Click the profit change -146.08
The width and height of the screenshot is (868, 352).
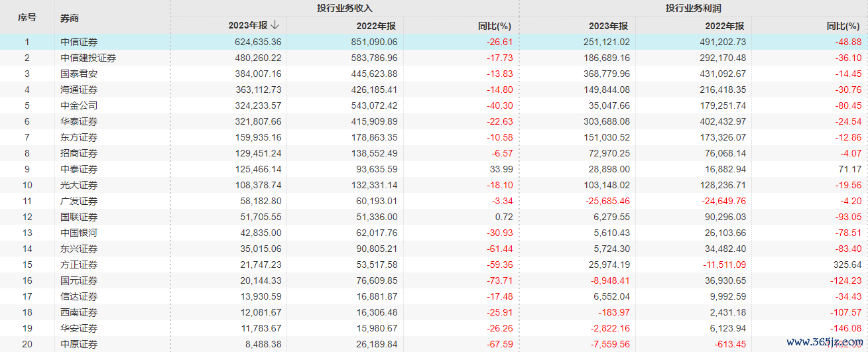pyautogui.click(x=846, y=328)
